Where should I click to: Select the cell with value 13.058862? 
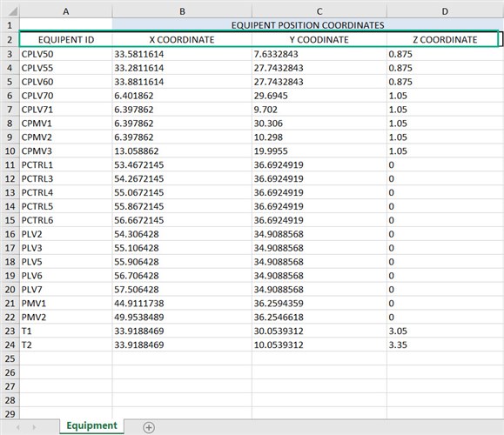click(x=182, y=151)
